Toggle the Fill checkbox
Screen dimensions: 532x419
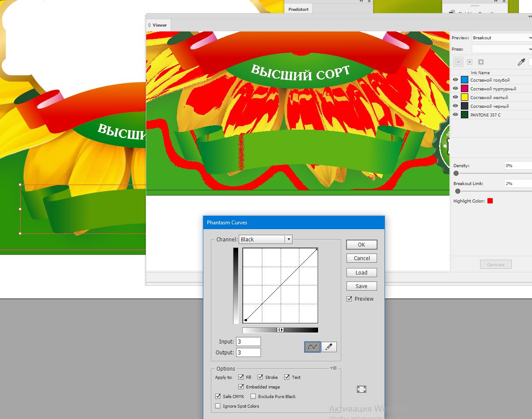pyautogui.click(x=241, y=377)
